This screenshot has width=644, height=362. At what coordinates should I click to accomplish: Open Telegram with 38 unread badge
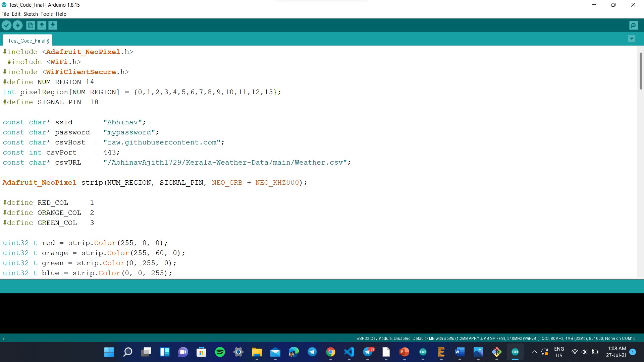coord(368,352)
